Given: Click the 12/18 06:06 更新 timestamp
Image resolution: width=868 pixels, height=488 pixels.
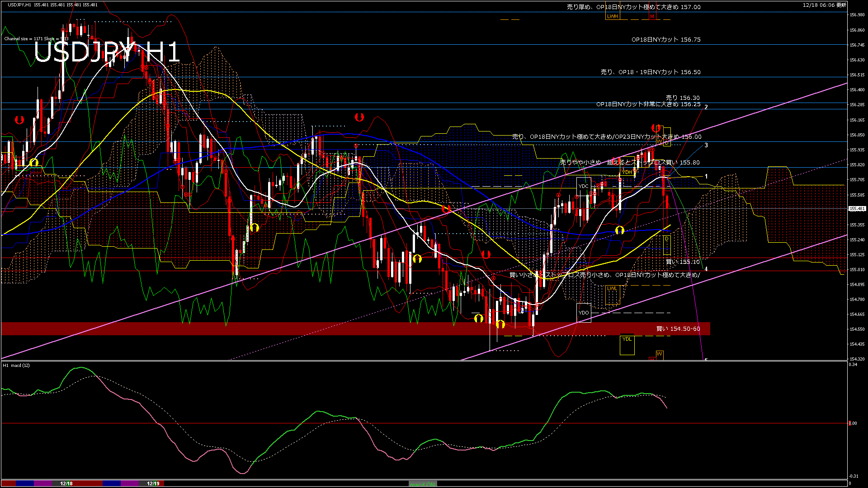Looking at the screenshot, I should [825, 5].
